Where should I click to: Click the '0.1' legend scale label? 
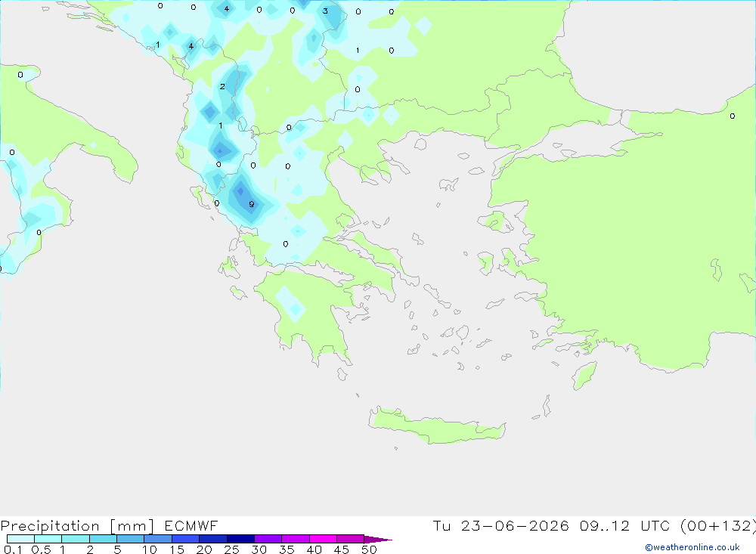[x=13, y=549]
